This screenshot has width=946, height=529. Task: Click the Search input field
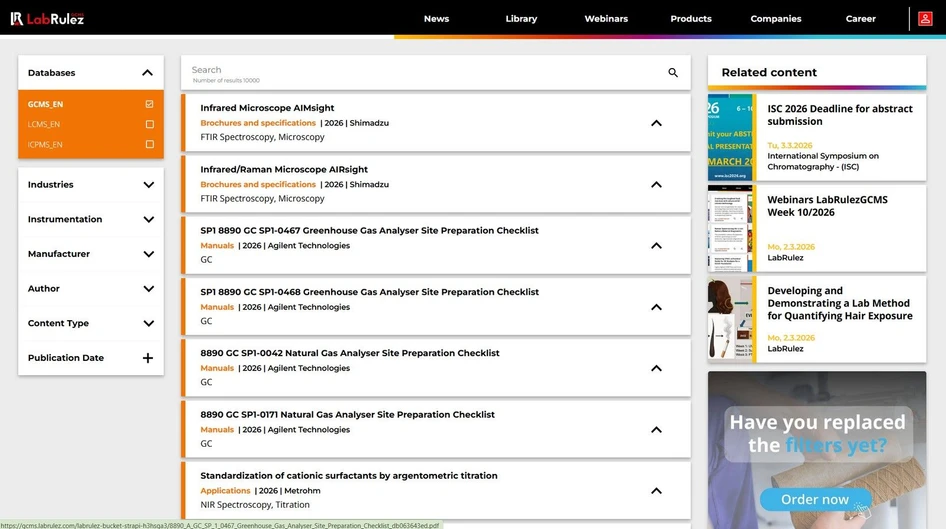(420, 71)
